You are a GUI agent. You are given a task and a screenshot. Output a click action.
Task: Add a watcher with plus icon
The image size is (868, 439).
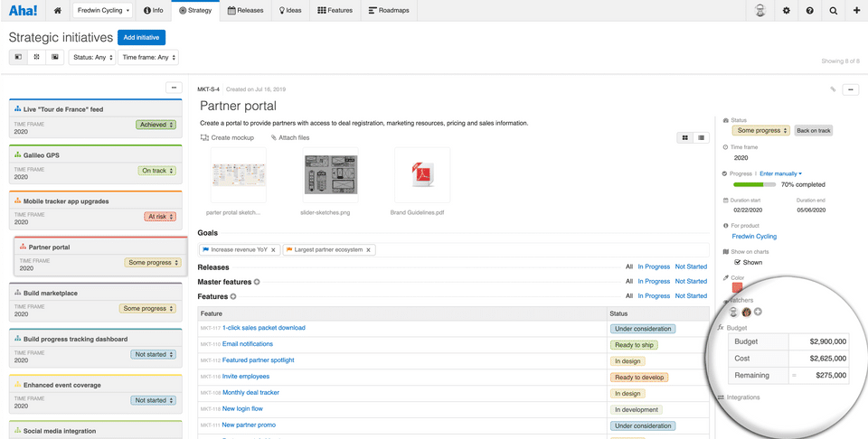[x=758, y=313]
